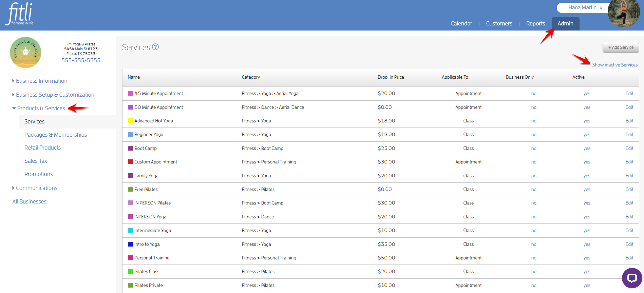The width and height of the screenshot is (644, 293).
Task: Edit the IN PERSON Pilates service
Action: point(629,203)
